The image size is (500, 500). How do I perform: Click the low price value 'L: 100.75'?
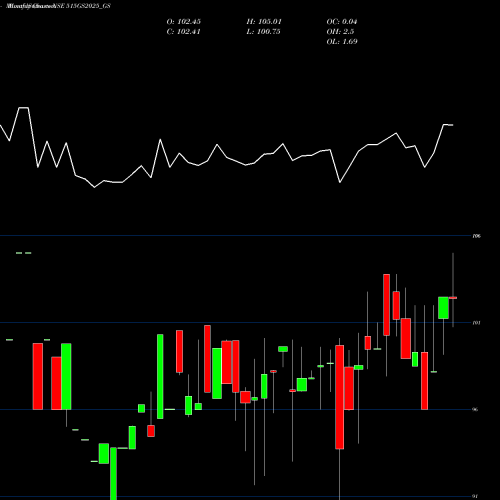tap(263, 32)
